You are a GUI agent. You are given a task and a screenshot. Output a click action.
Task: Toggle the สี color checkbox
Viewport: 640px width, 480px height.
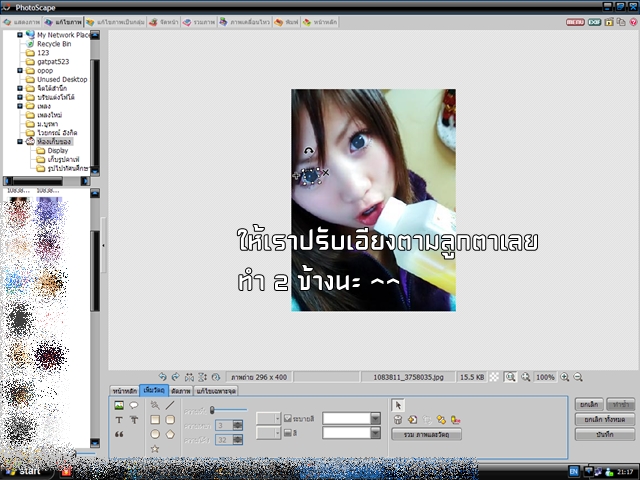288,433
